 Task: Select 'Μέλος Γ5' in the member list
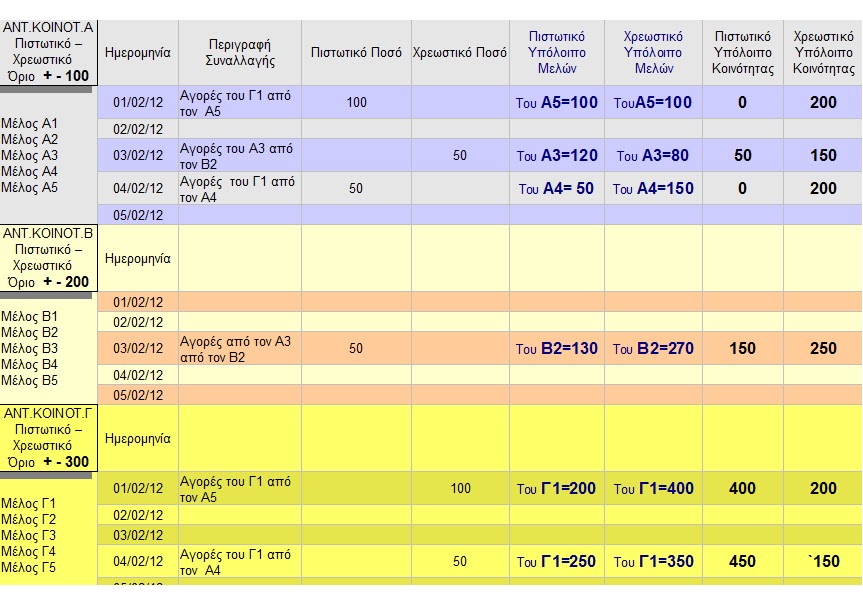click(28, 567)
